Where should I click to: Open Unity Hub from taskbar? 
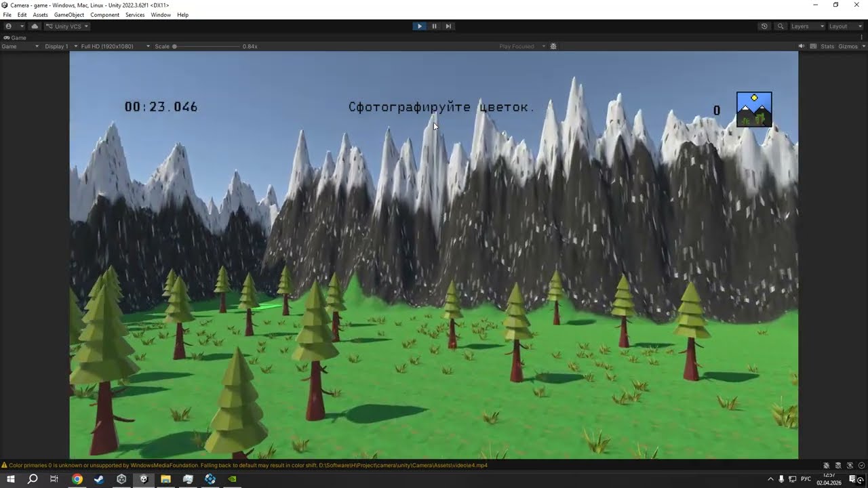coord(121,479)
